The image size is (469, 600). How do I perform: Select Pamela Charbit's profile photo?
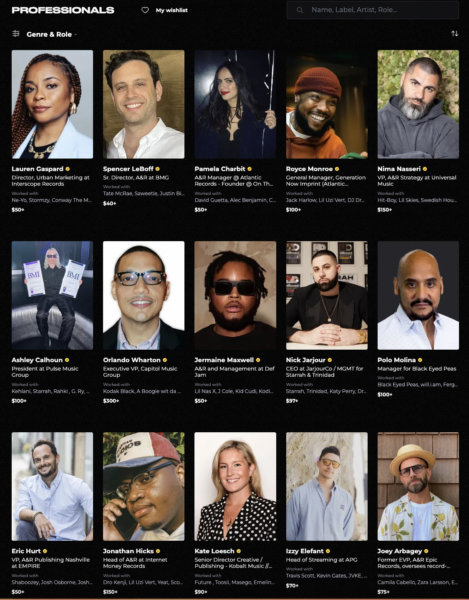click(235, 104)
